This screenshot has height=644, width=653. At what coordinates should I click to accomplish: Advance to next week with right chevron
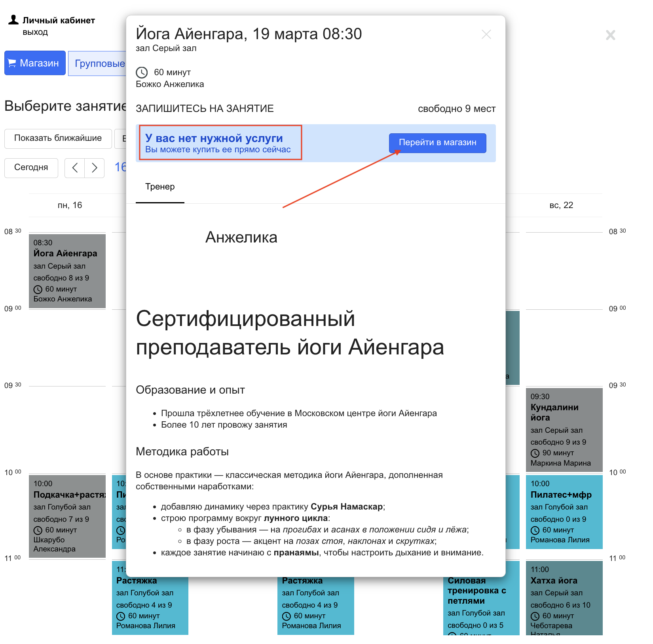pyautogui.click(x=94, y=168)
